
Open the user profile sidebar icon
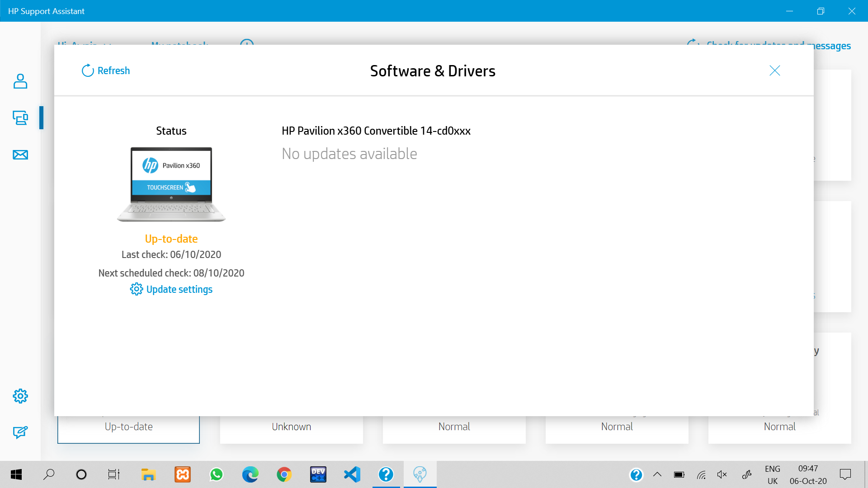coord(20,81)
